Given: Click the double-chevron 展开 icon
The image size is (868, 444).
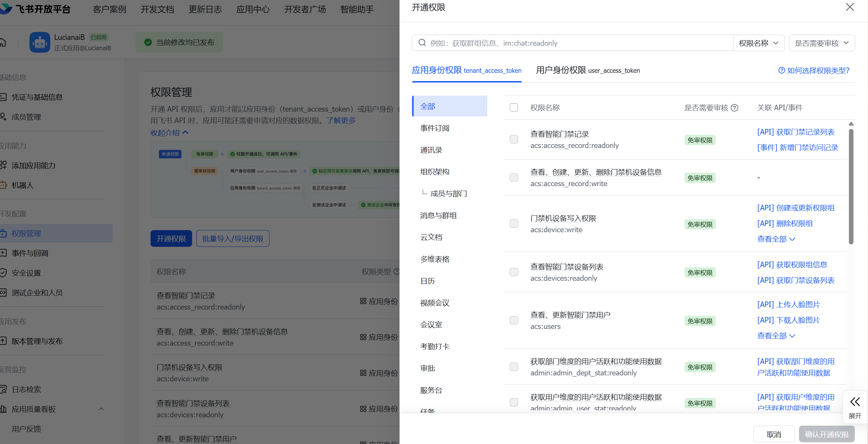Looking at the screenshot, I should [x=855, y=402].
